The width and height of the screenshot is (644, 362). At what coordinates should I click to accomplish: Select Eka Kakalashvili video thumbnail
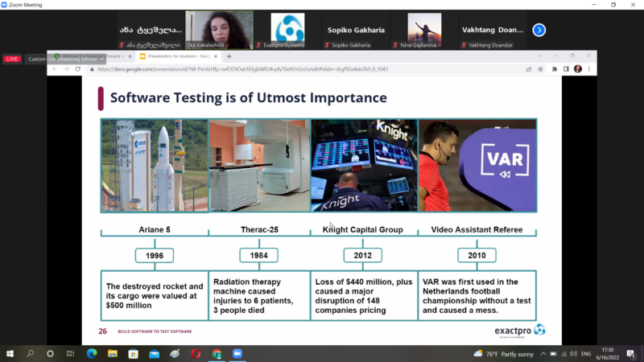pyautogui.click(x=219, y=30)
